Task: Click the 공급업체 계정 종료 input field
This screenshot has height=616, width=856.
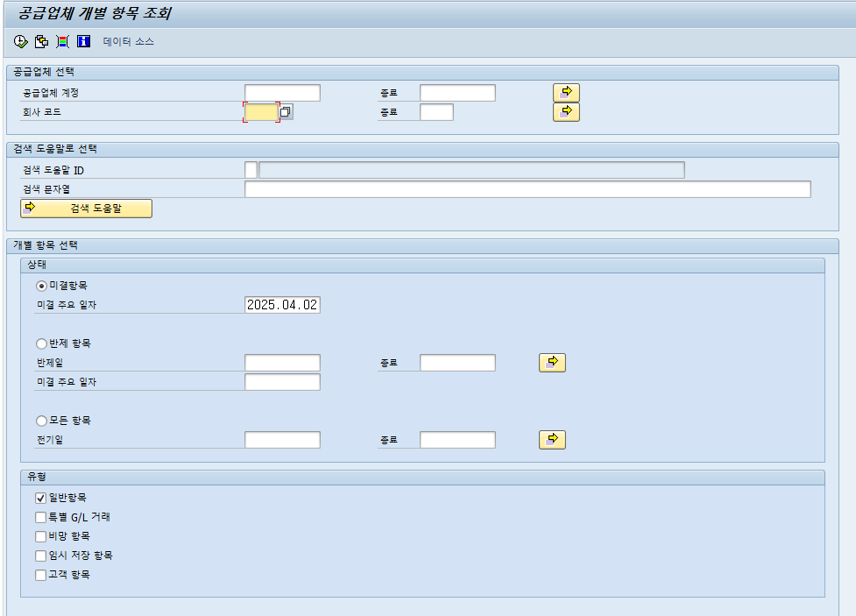Action: [x=457, y=93]
